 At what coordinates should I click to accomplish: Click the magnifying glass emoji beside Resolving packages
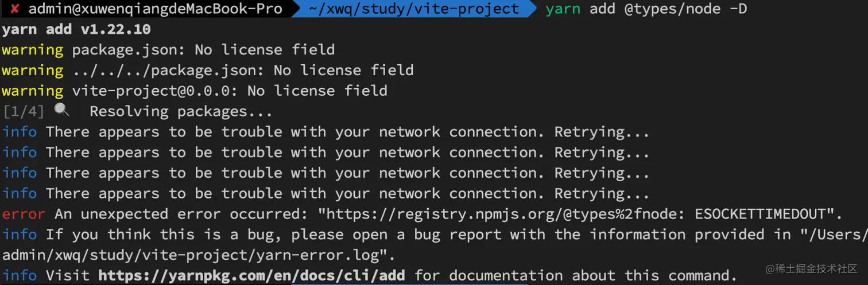61,110
